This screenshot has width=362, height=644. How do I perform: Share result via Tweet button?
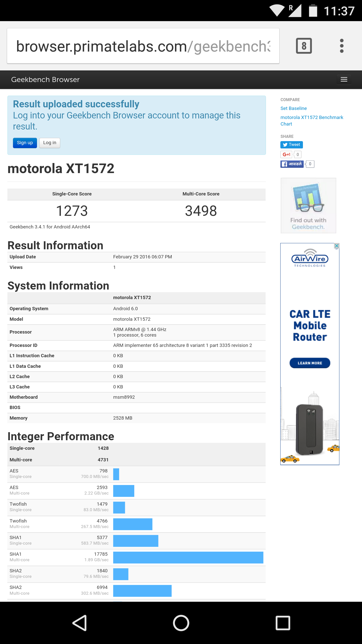292,145
